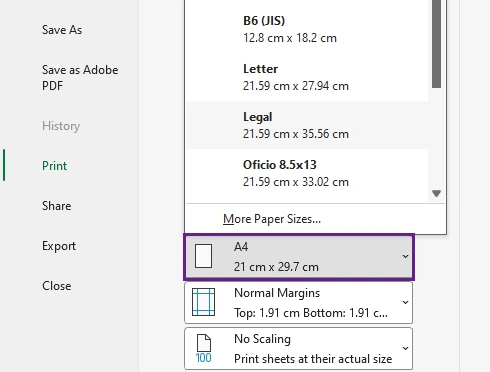Click the 21 cm x 29.7 cm text

click(276, 267)
